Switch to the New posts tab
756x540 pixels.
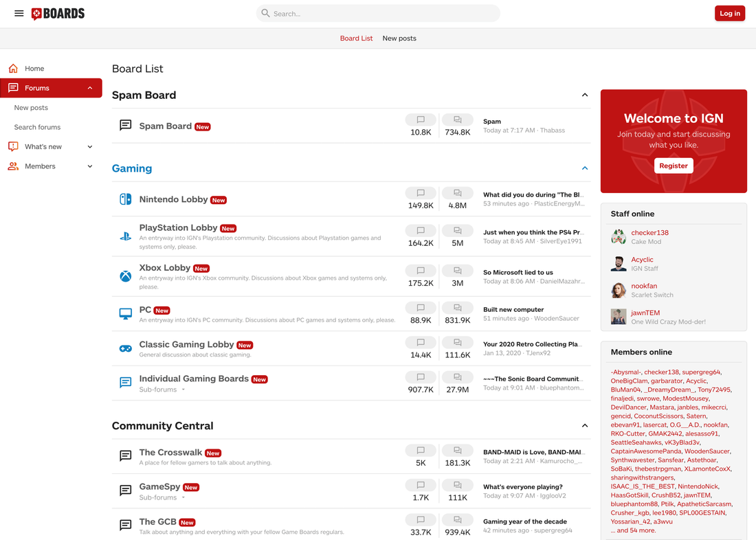tap(399, 38)
